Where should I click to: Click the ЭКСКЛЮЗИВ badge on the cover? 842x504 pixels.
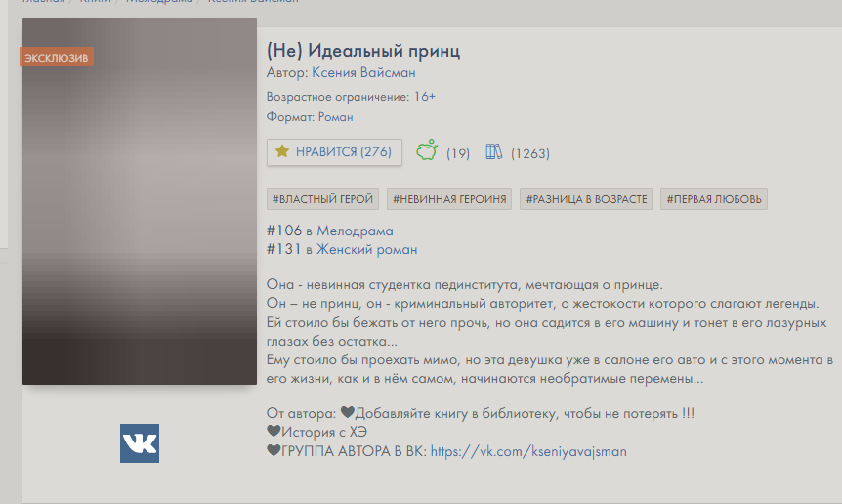pyautogui.click(x=57, y=57)
